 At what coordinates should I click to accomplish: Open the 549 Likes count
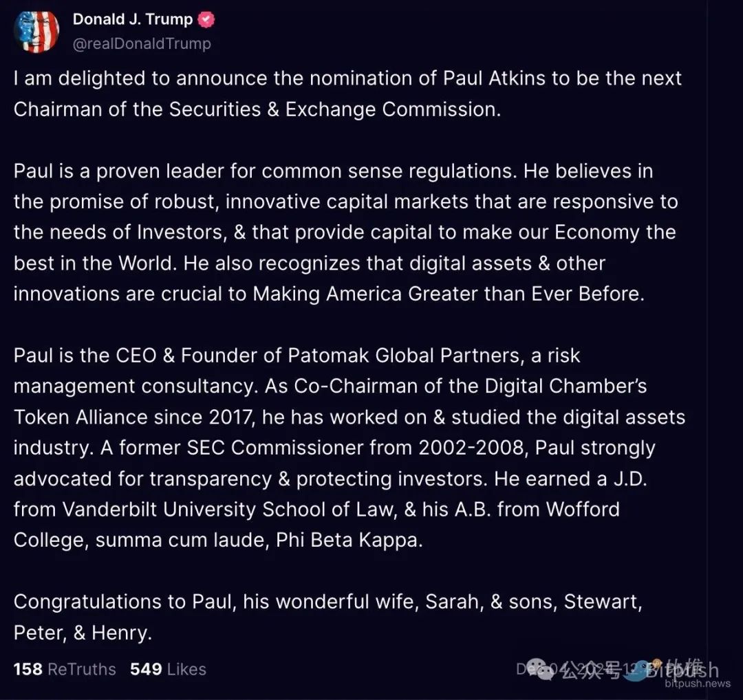pyautogui.click(x=146, y=668)
